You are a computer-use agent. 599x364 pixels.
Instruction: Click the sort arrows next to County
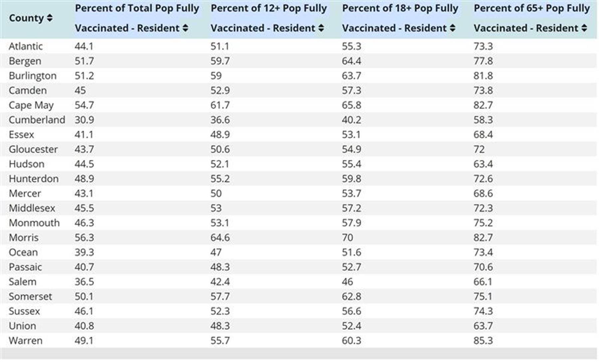coord(50,18)
